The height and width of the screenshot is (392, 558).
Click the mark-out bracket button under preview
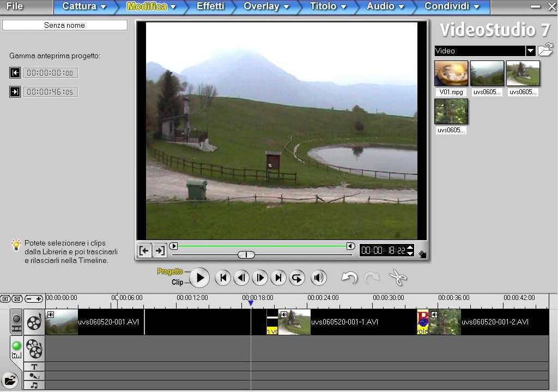coord(159,250)
